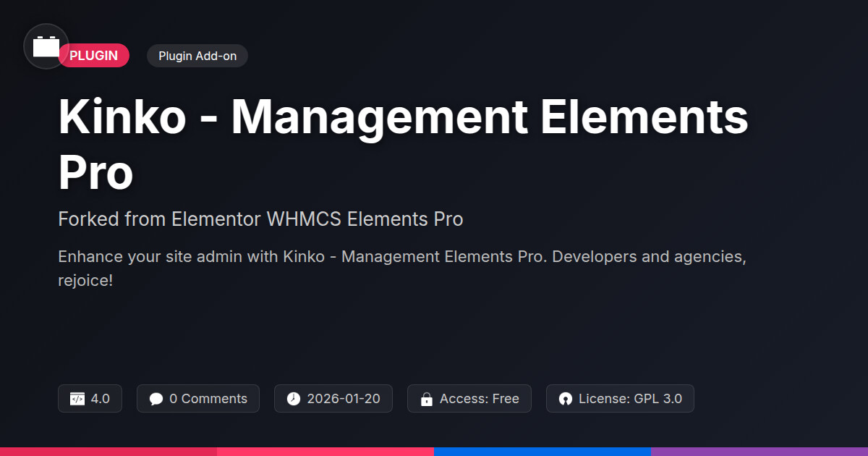Click the clock icon beside the date
Image resolution: width=868 pixels, height=456 pixels.
point(293,399)
